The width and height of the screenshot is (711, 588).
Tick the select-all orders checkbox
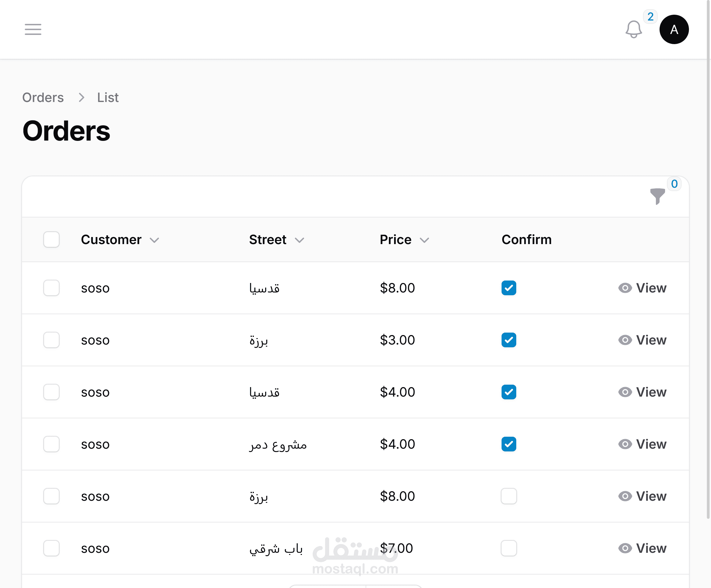(x=51, y=239)
